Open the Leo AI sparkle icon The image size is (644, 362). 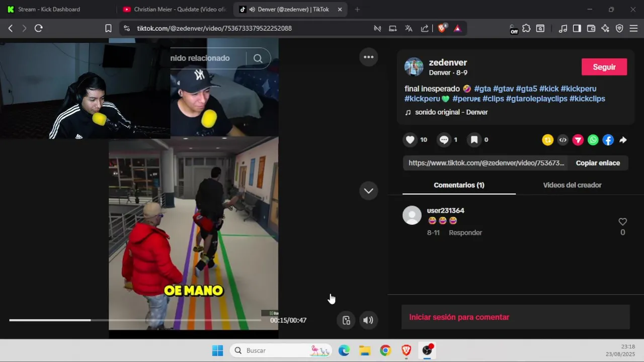pyautogui.click(x=605, y=29)
